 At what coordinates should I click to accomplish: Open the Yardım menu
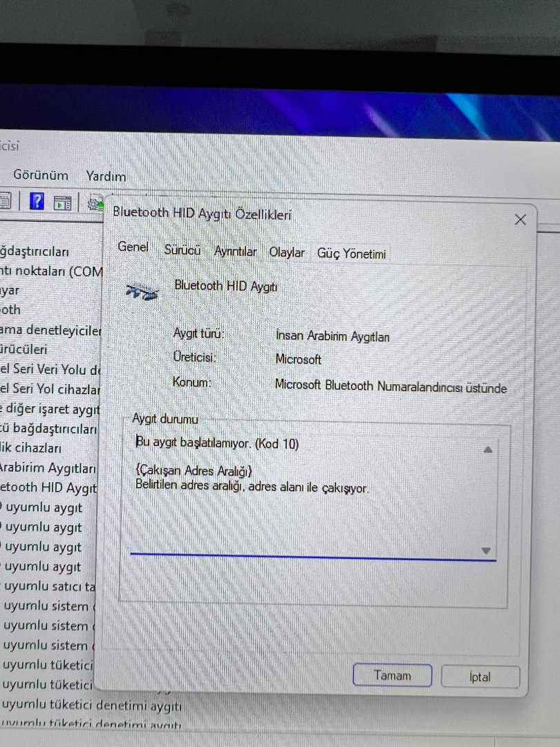tap(106, 177)
